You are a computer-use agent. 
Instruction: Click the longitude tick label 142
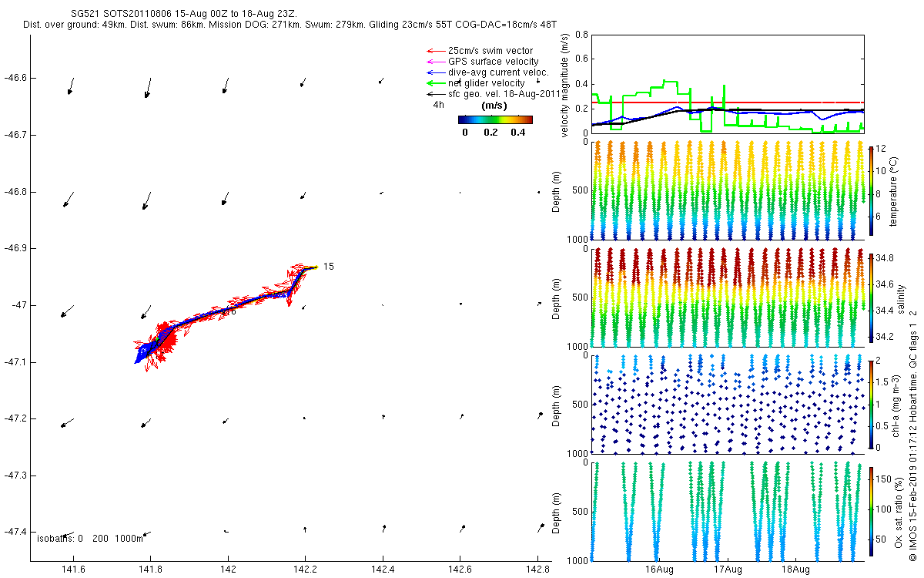click(228, 570)
